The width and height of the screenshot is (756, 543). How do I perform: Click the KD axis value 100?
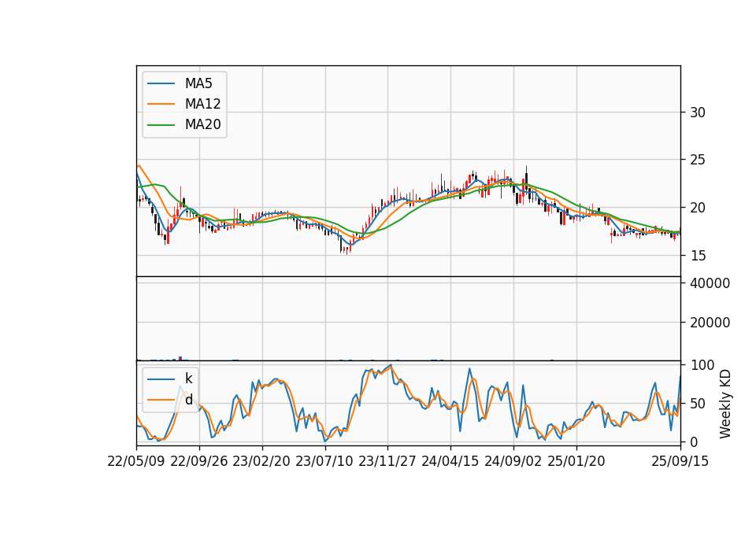702,364
